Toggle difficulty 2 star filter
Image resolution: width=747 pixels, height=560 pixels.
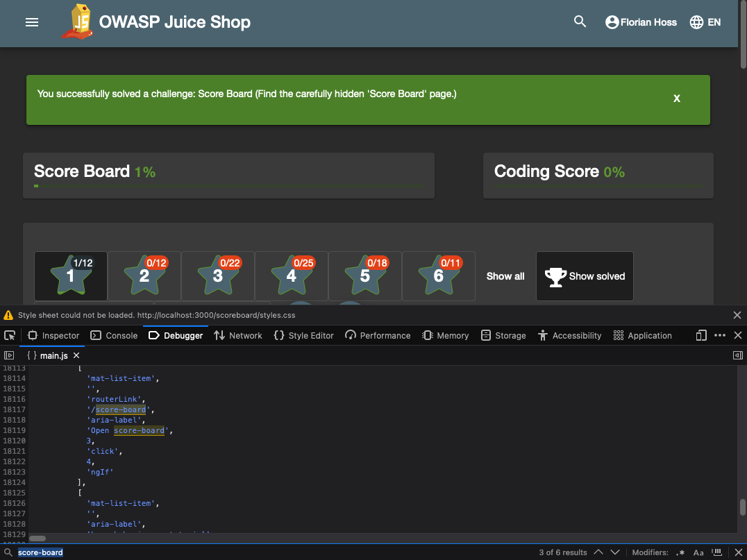tap(144, 276)
